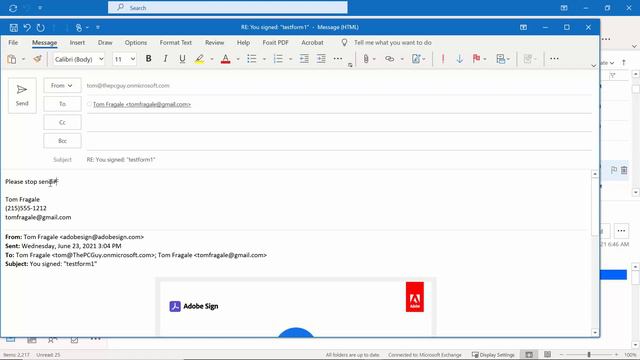Attach a file with paperclip icon
This screenshot has width=640, height=360.
pos(366,59)
